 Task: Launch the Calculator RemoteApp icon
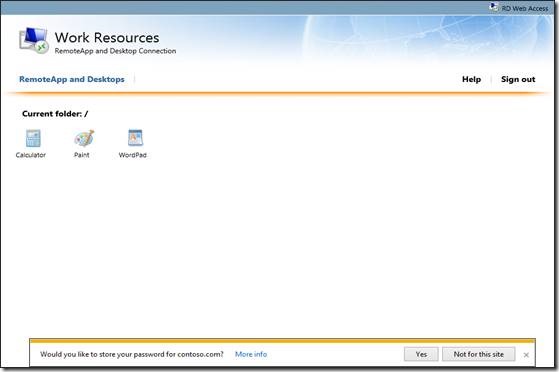point(33,138)
